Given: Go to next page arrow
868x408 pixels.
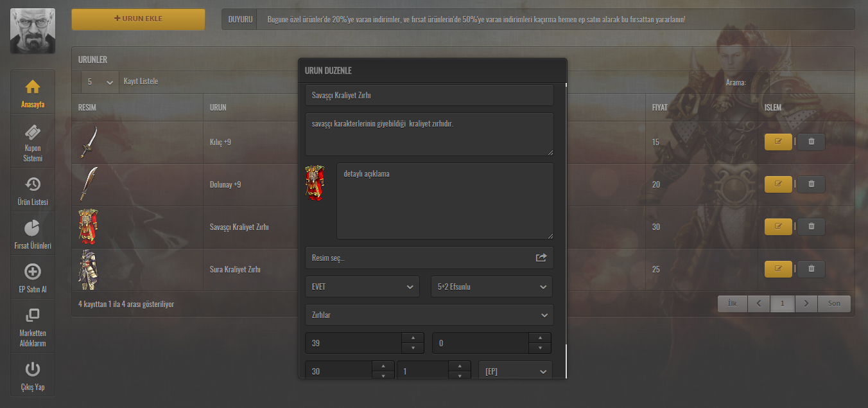Looking at the screenshot, I should (806, 303).
